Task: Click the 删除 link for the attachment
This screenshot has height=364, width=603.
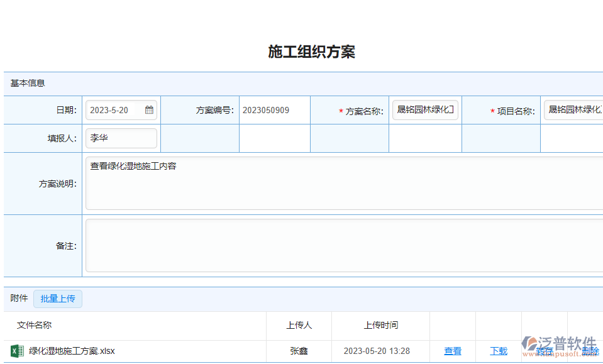Action: click(x=590, y=351)
